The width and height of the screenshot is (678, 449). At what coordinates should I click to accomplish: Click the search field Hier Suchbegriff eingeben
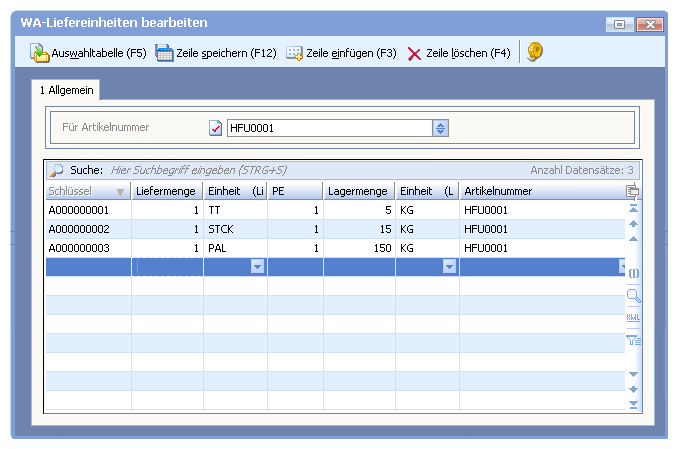(x=300, y=170)
